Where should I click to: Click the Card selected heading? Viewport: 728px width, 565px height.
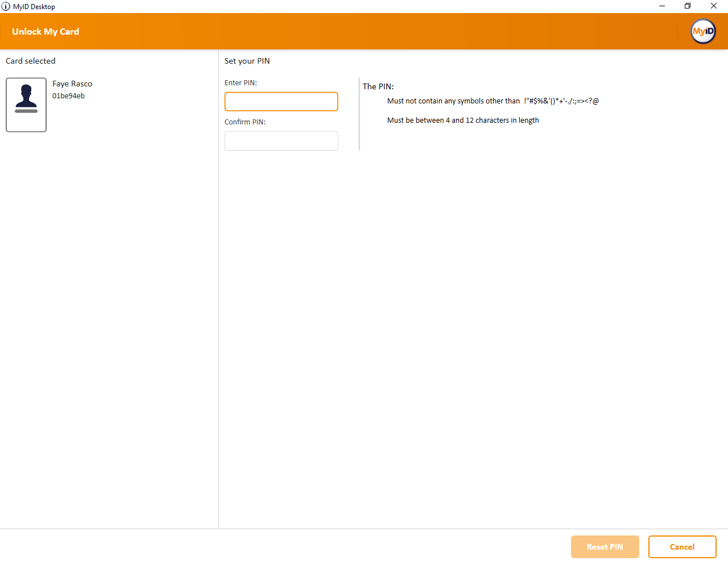31,61
